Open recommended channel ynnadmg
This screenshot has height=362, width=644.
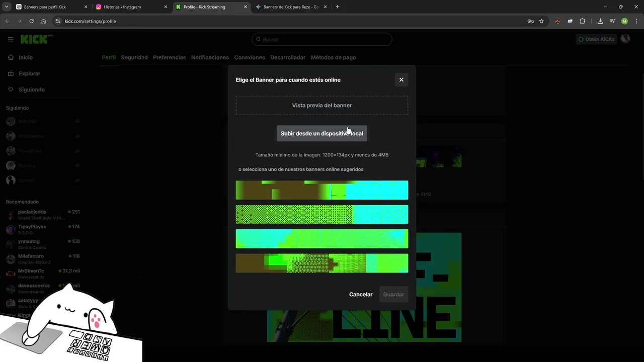[43, 244]
